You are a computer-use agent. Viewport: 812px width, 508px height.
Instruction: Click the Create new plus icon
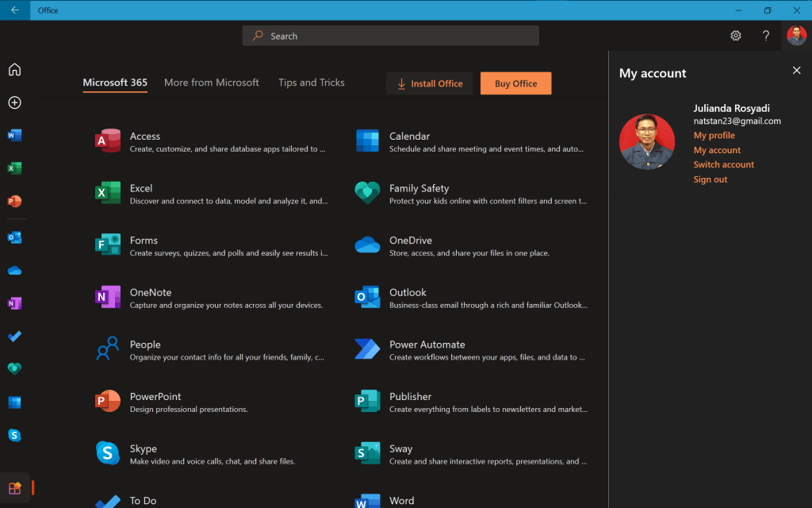click(x=14, y=102)
